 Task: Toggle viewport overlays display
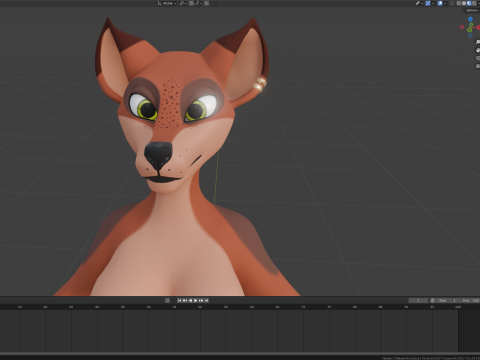pyautogui.click(x=440, y=3)
